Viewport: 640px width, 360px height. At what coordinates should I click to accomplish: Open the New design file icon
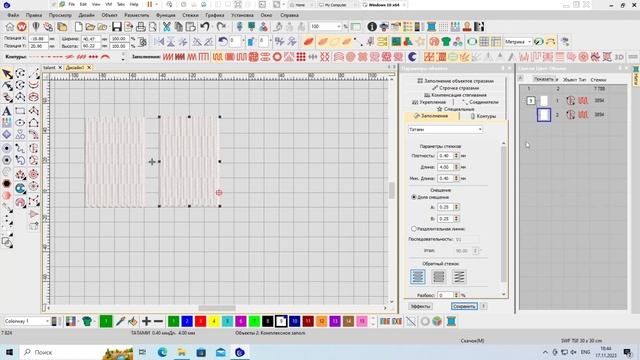78,27
